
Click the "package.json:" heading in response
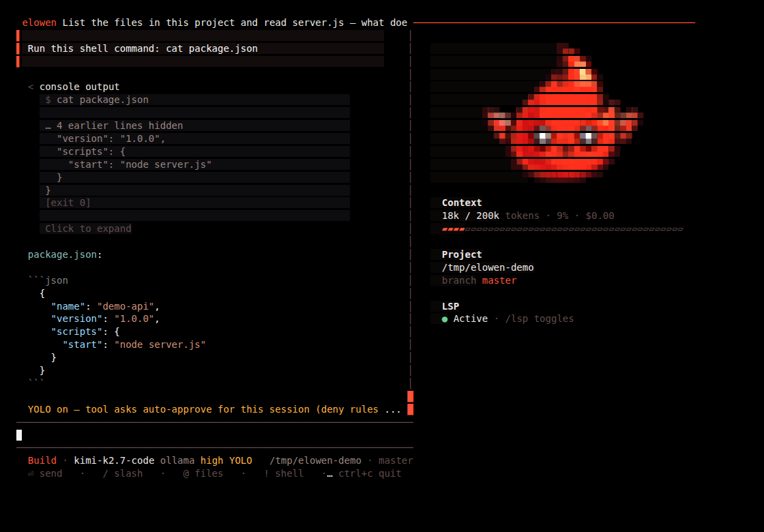click(65, 255)
